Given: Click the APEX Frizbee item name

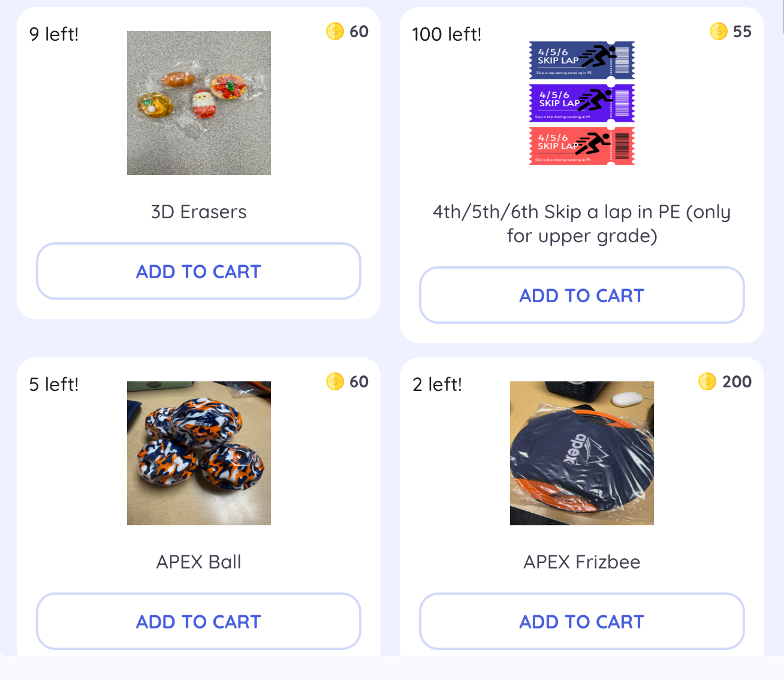Looking at the screenshot, I should tap(581, 562).
